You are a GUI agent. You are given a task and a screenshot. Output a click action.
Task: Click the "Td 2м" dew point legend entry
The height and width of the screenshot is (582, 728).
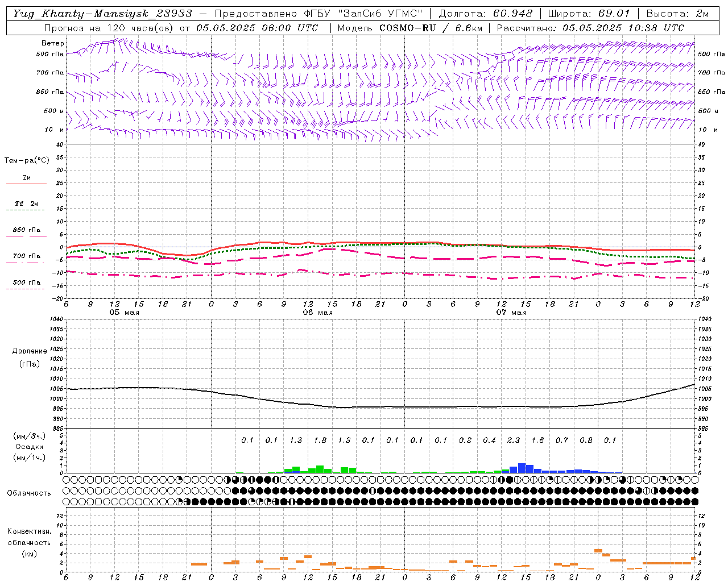point(27,203)
